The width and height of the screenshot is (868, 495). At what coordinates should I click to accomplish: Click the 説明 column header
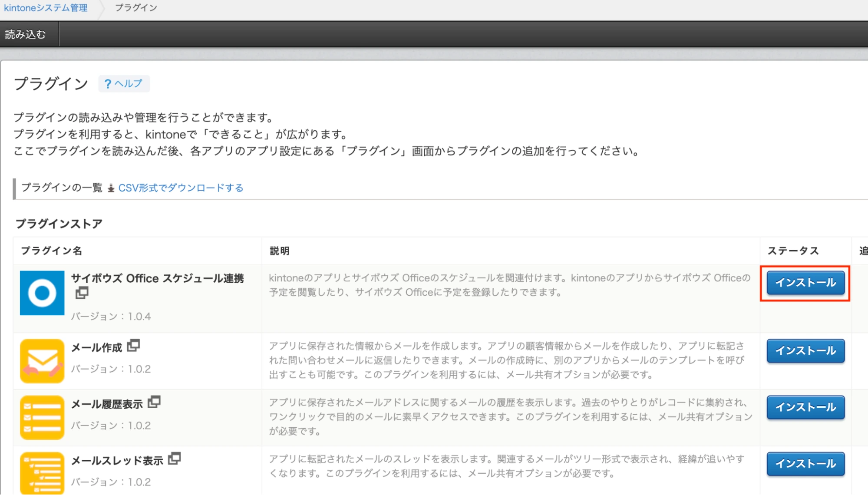tap(279, 251)
